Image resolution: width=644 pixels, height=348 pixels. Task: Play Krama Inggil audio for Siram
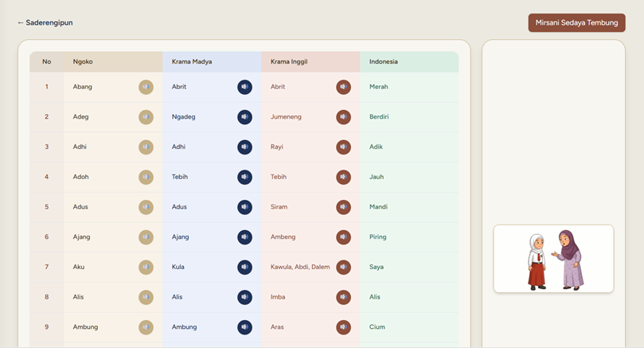click(x=343, y=207)
